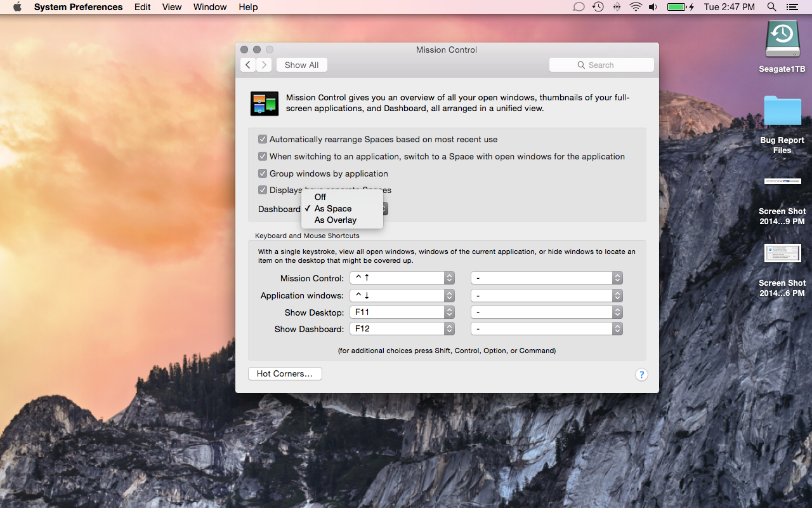Screen dimensions: 812x508
Task: Toggle Displays have separate Spaces checkbox
Action: coord(263,190)
